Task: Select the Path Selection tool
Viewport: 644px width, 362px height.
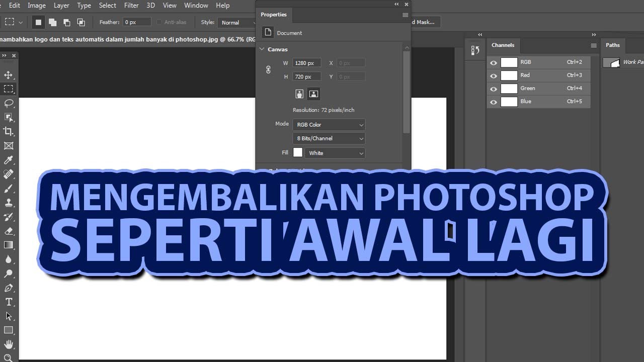Action: click(x=9, y=316)
